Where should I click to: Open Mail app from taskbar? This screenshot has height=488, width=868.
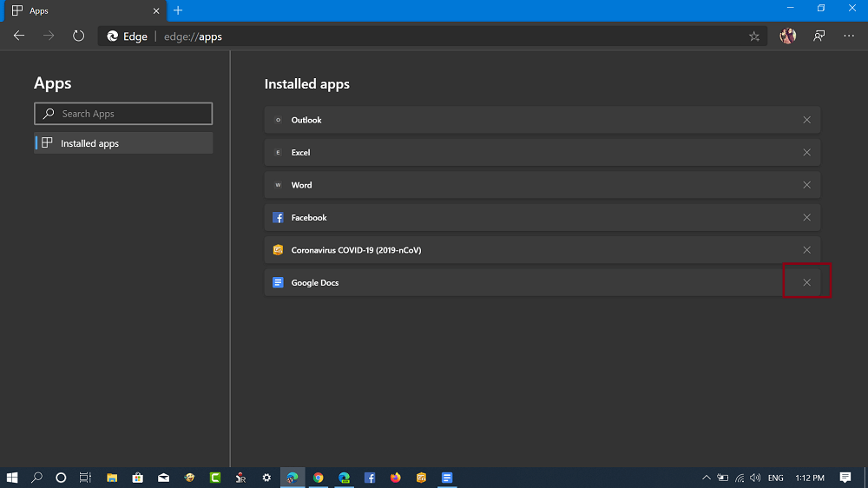coord(163,478)
